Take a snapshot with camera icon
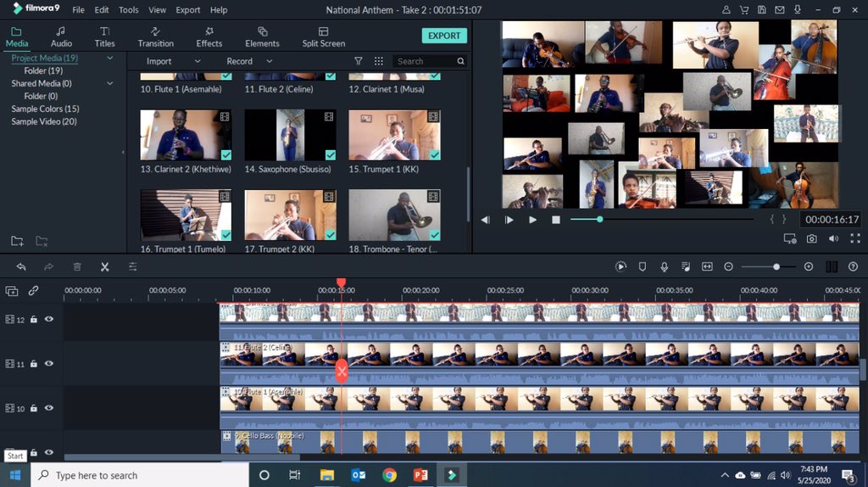 [x=811, y=238]
